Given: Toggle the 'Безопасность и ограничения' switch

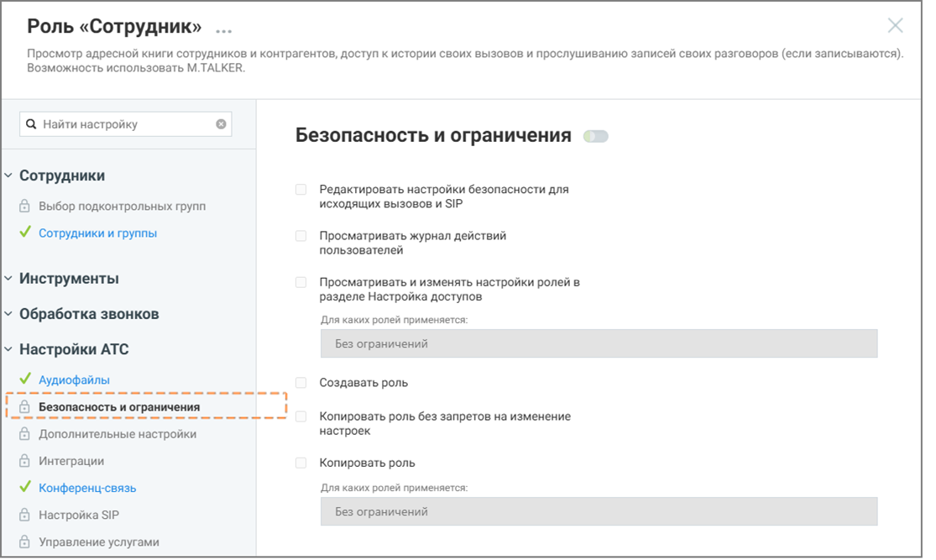Looking at the screenshot, I should click(x=596, y=136).
